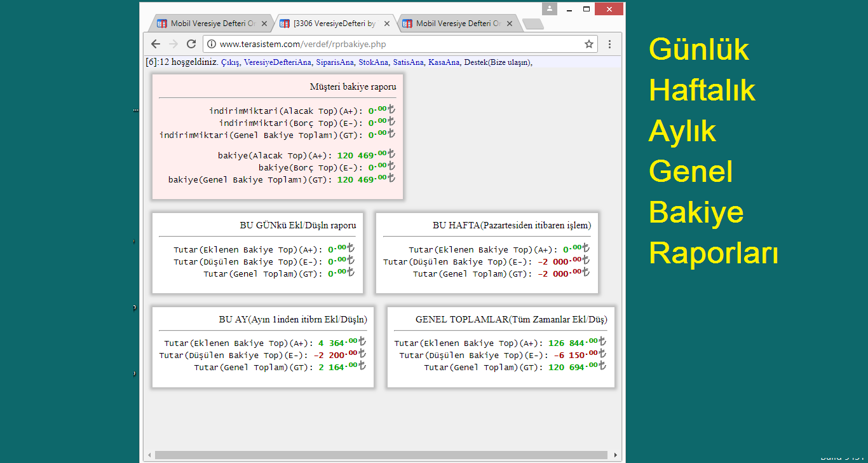This screenshot has width=868, height=463.
Task: Click the horizontal scrollbar thumb
Action: pos(381,455)
